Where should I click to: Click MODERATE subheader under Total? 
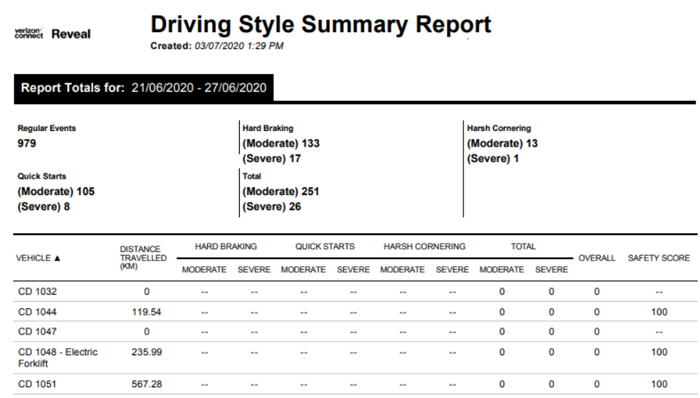coord(501,270)
